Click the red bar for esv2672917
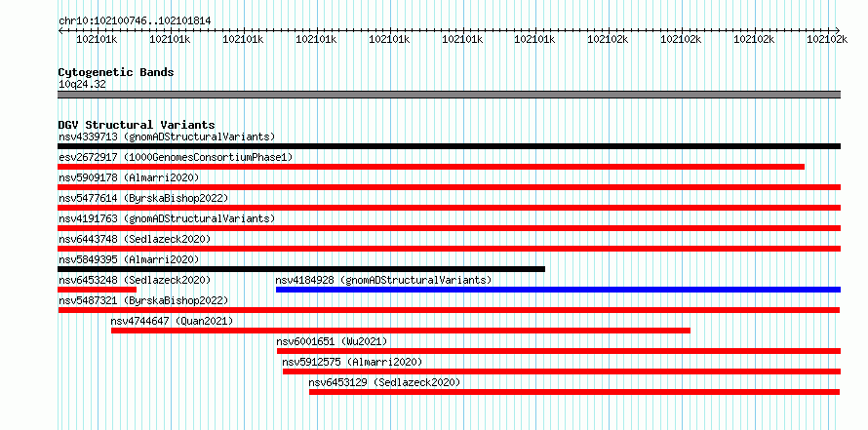 pos(431,167)
